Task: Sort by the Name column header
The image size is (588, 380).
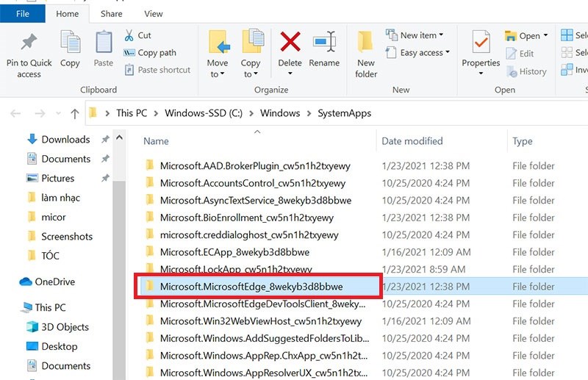Action: 156,141
